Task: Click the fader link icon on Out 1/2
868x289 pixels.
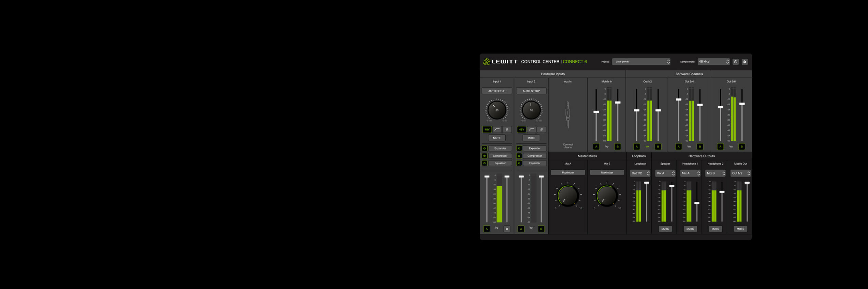Action: [647, 147]
